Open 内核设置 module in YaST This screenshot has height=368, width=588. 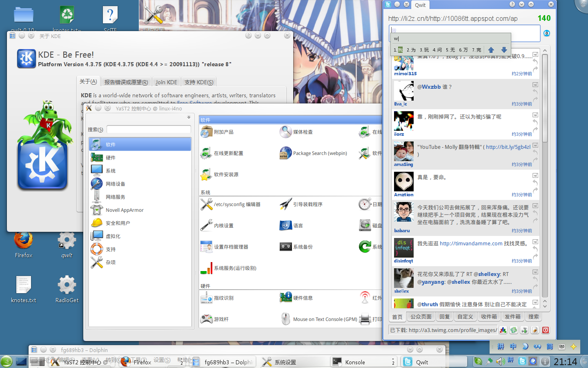click(217, 226)
